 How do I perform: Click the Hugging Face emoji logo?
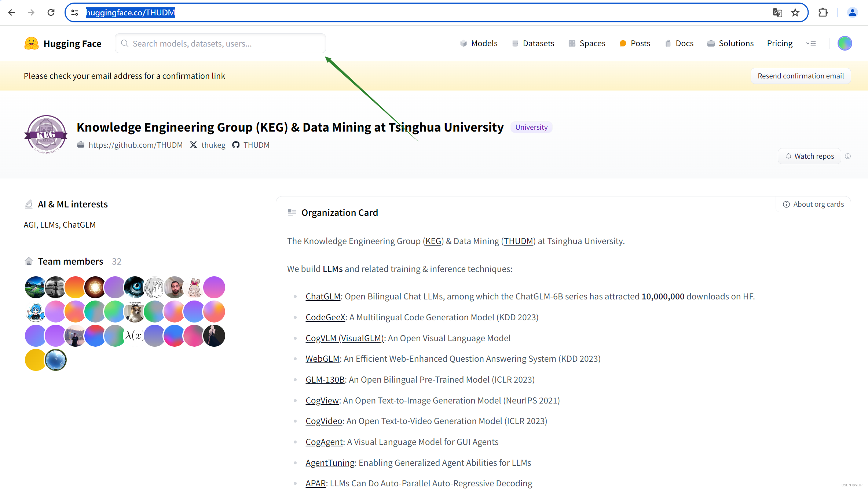(32, 43)
